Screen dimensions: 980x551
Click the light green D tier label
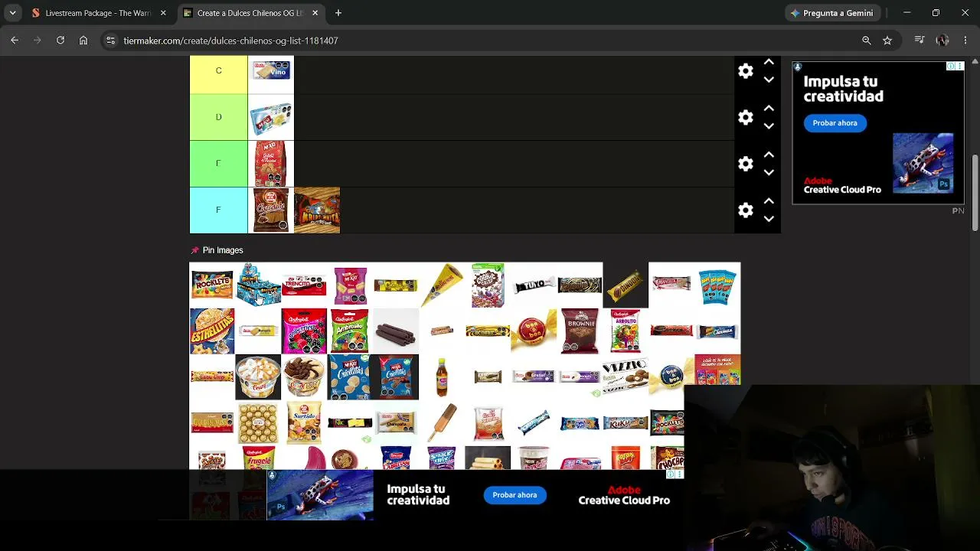tap(218, 117)
